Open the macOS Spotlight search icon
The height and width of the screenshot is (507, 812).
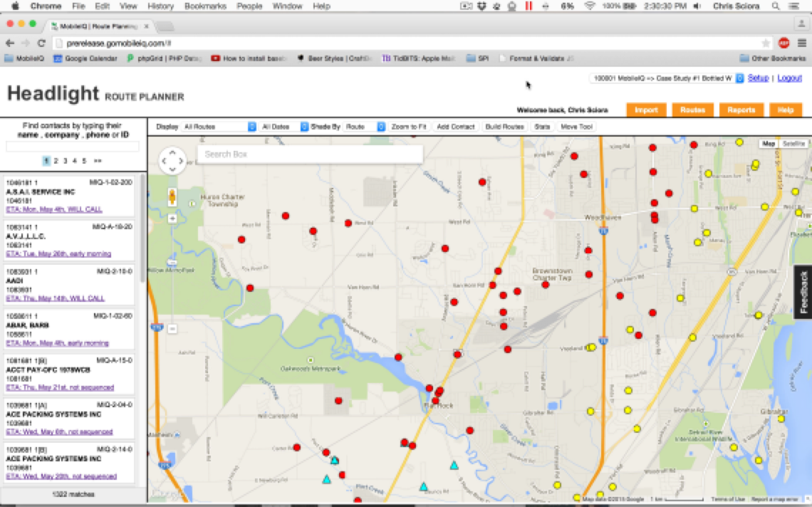point(776,6)
